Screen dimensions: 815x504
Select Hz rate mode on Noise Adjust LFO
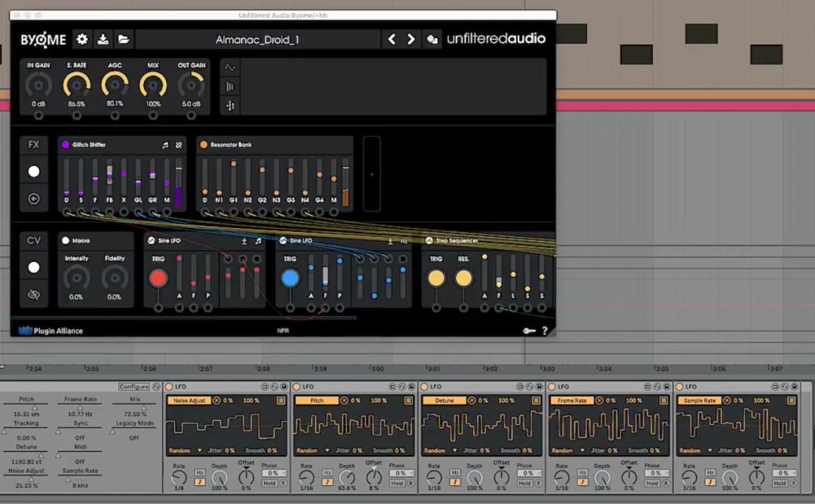pos(199,473)
